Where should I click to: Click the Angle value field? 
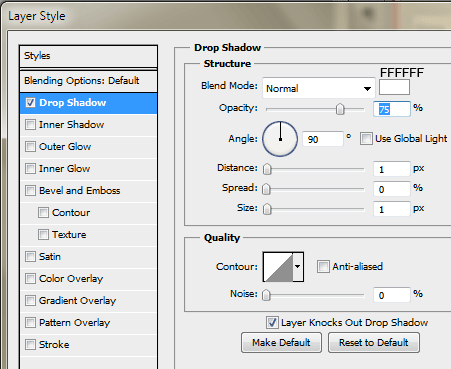[323, 139]
